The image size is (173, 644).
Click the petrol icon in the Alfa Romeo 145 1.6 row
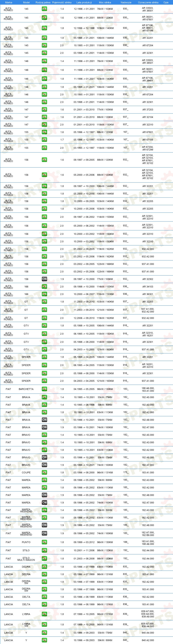44,18
